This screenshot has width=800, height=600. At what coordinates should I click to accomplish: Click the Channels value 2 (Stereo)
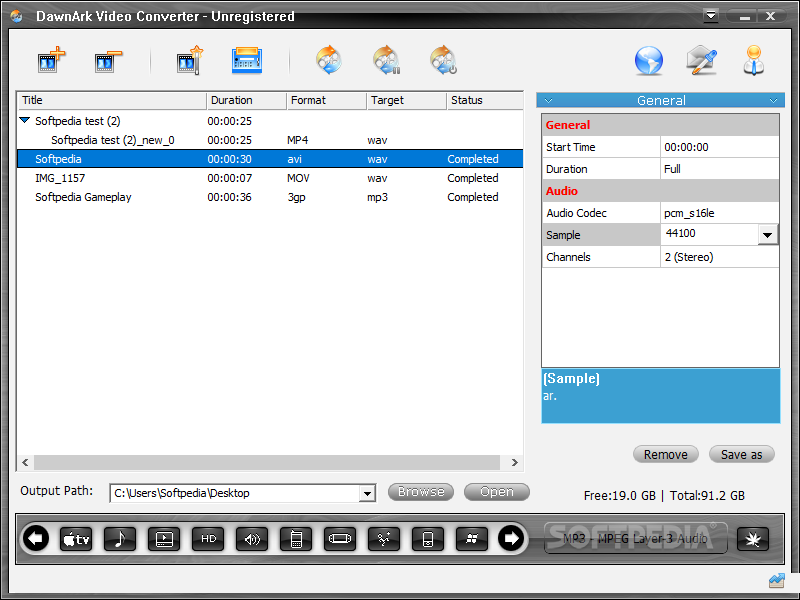(x=719, y=257)
